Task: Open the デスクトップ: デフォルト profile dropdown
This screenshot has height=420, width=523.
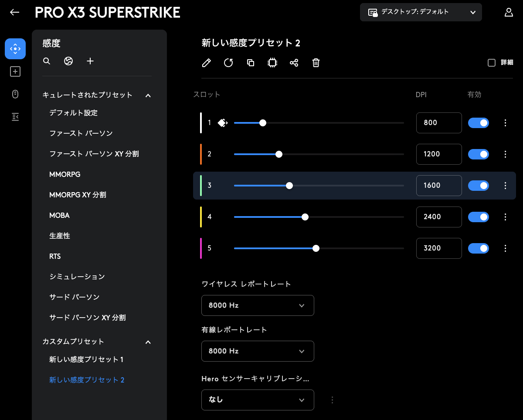Action: pyautogui.click(x=421, y=12)
